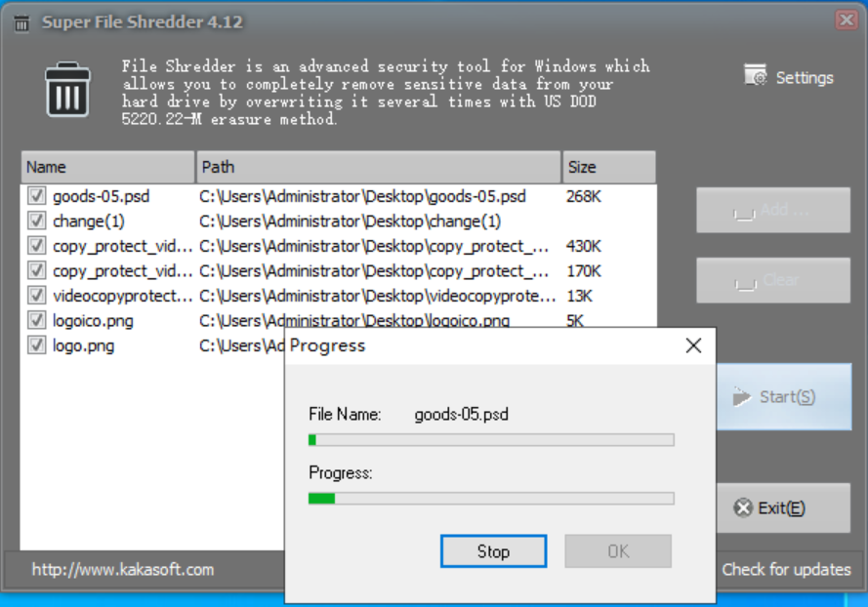
Task: Click the 430K size value
Action: (x=584, y=246)
